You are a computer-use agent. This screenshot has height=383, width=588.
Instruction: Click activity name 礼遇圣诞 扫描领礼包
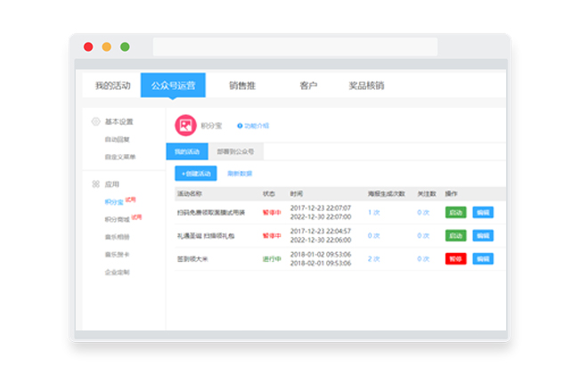pos(206,236)
